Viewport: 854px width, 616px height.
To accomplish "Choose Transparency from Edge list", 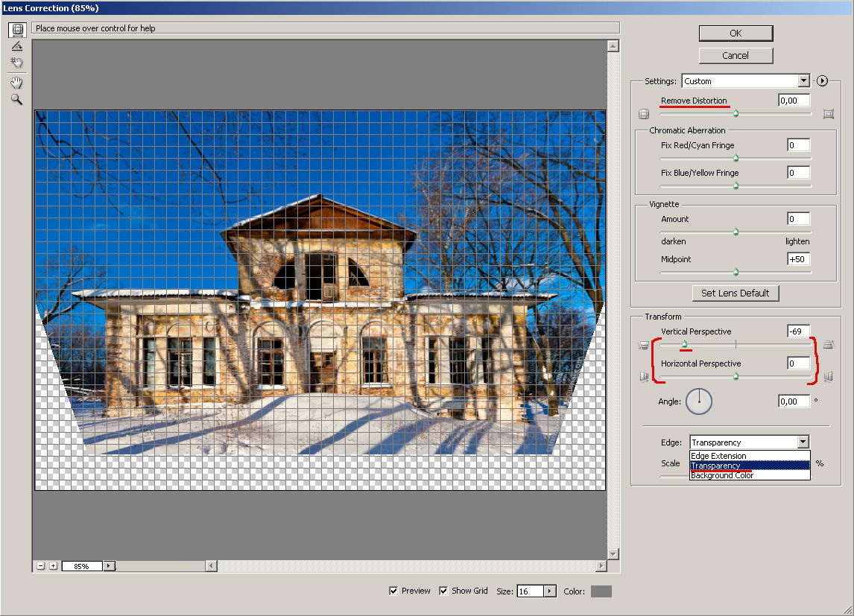I will (x=750, y=466).
